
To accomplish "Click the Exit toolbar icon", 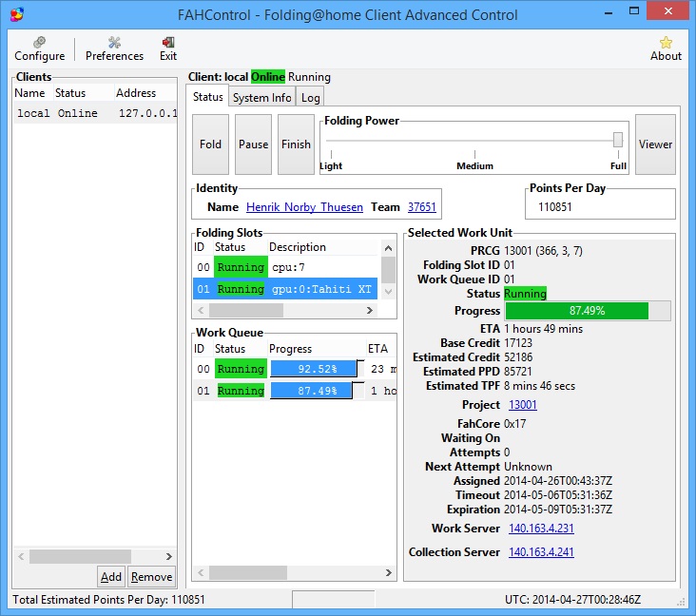I will [x=168, y=48].
